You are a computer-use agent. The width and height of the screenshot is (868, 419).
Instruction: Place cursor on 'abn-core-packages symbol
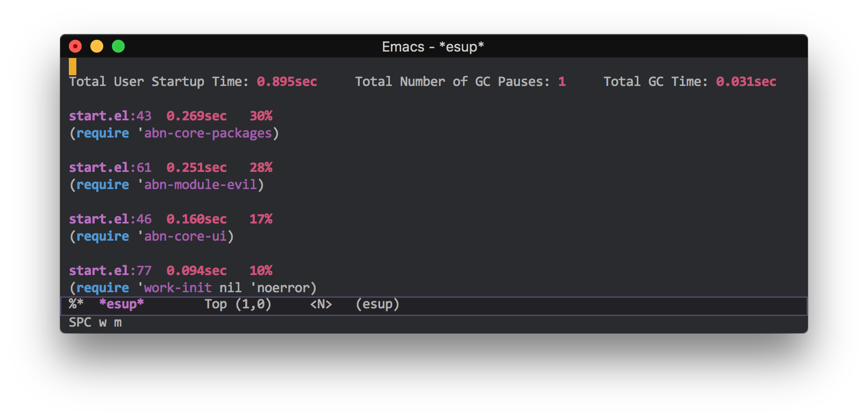tap(208, 133)
